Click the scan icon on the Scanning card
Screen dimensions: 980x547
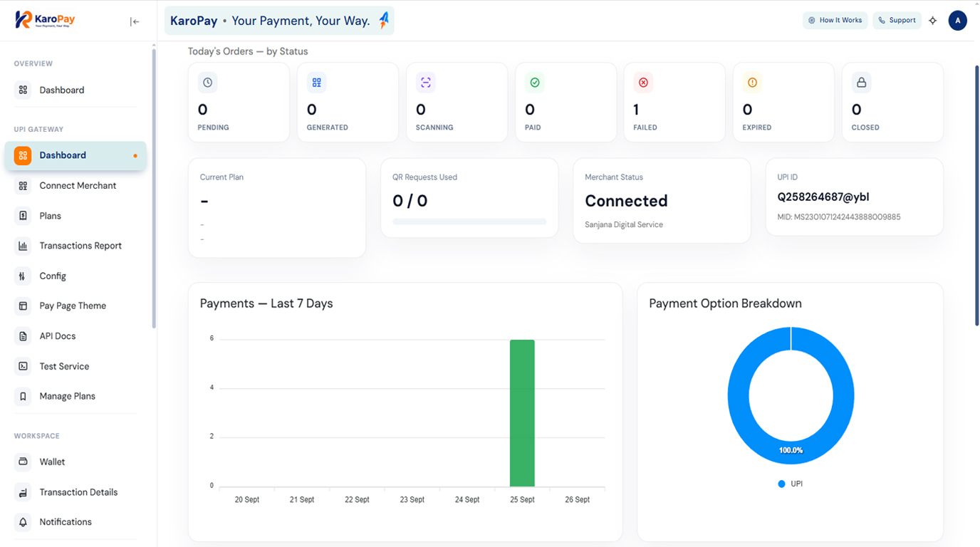426,83
